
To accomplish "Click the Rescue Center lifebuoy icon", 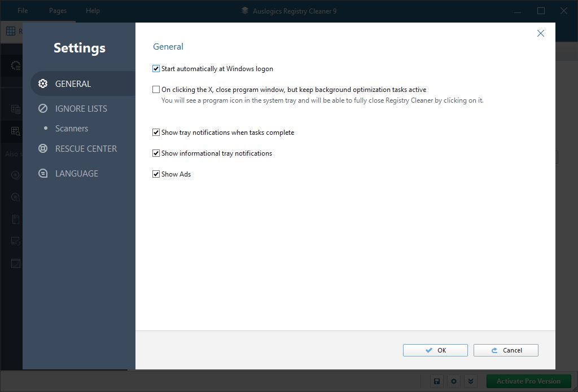I will 43,148.
